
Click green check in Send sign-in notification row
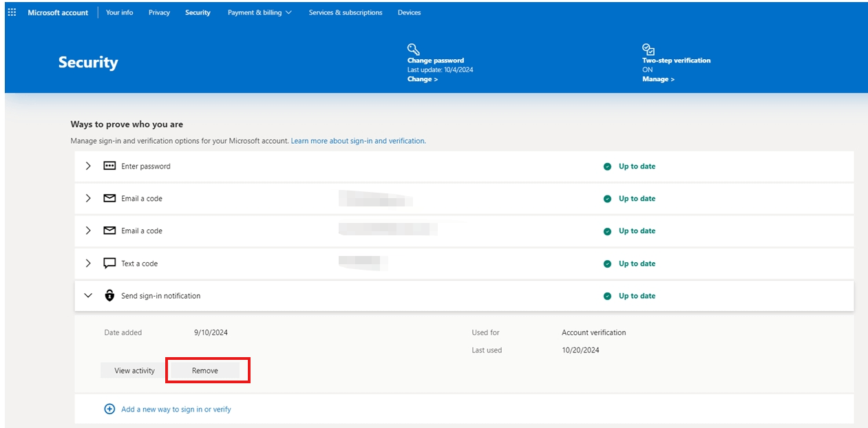[x=607, y=297]
